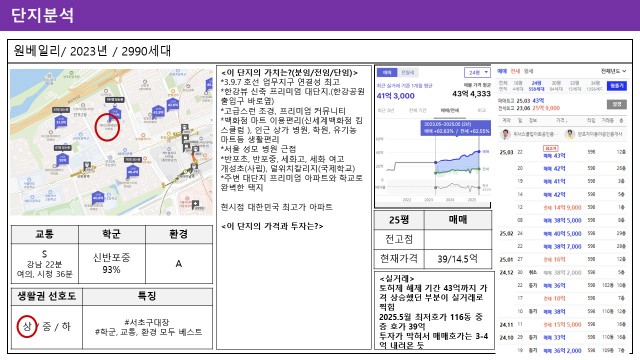Click the 환경 table header cell

(179, 234)
